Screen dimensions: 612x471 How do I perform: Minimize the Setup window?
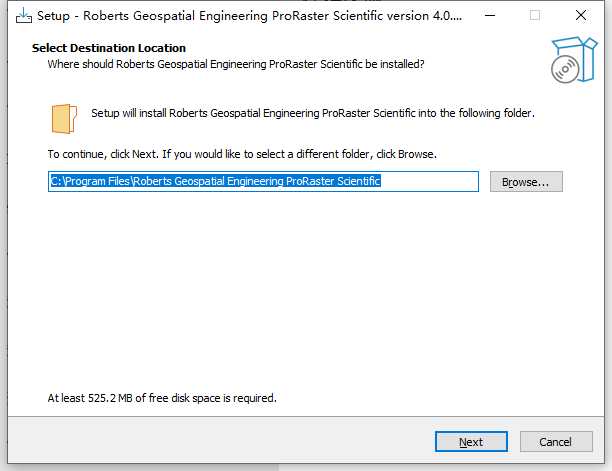[x=488, y=16]
